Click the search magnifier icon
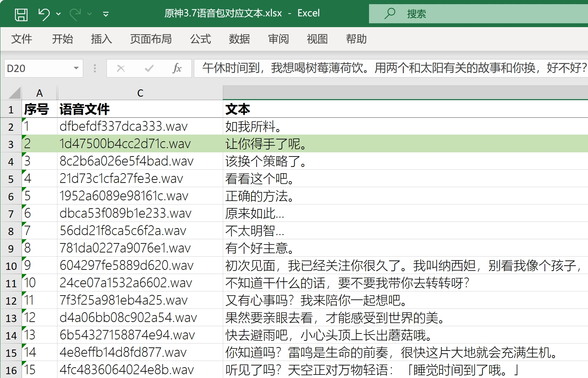This screenshot has height=378, width=588. pos(390,14)
